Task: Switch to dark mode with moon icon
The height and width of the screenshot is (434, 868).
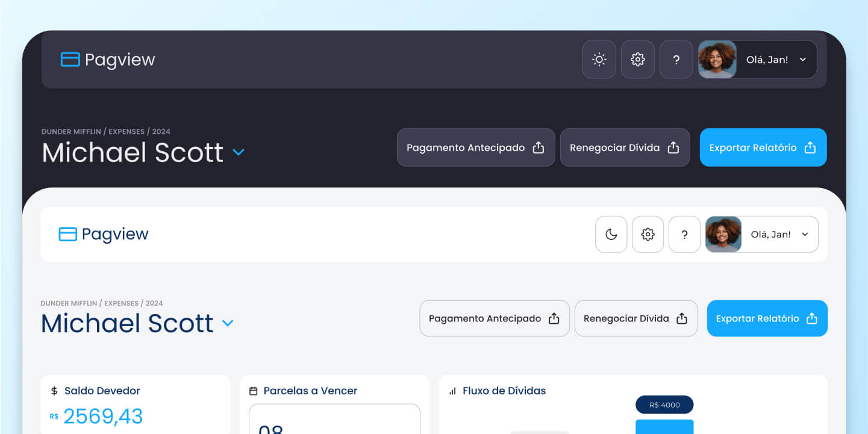Action: 611,234
